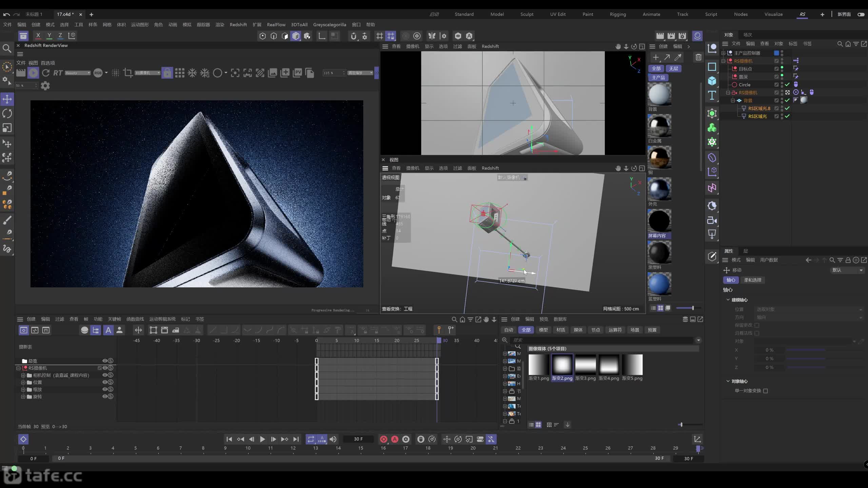
Task: Lock the RenderView camera
Action: click(167, 73)
